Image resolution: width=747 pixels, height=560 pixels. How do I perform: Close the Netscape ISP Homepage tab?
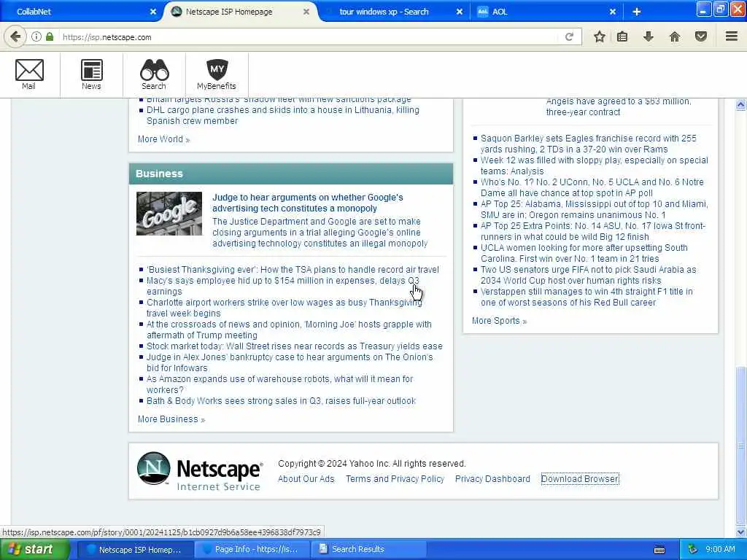306,12
